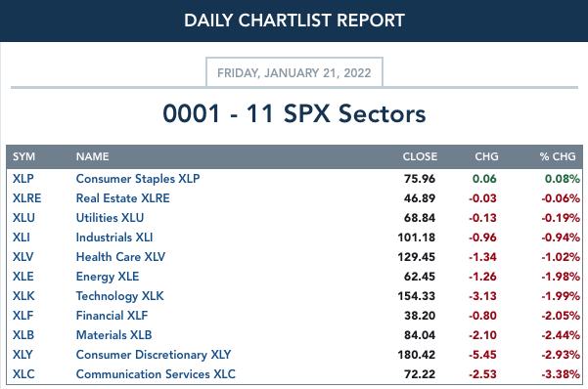Sort by the NAME column header
The width and height of the screenshot is (588, 389).
point(93,156)
